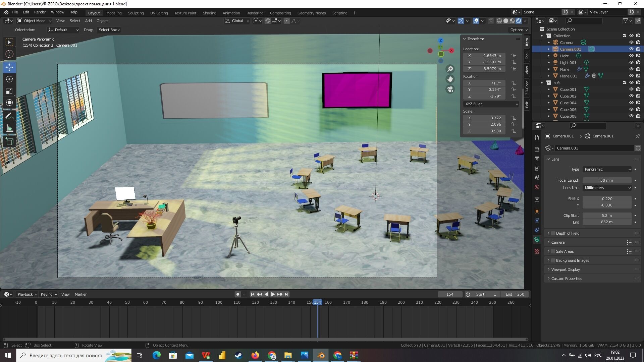The image size is (644, 362).
Task: Toggle the Safe Areas checkbox
Action: [x=553, y=251]
